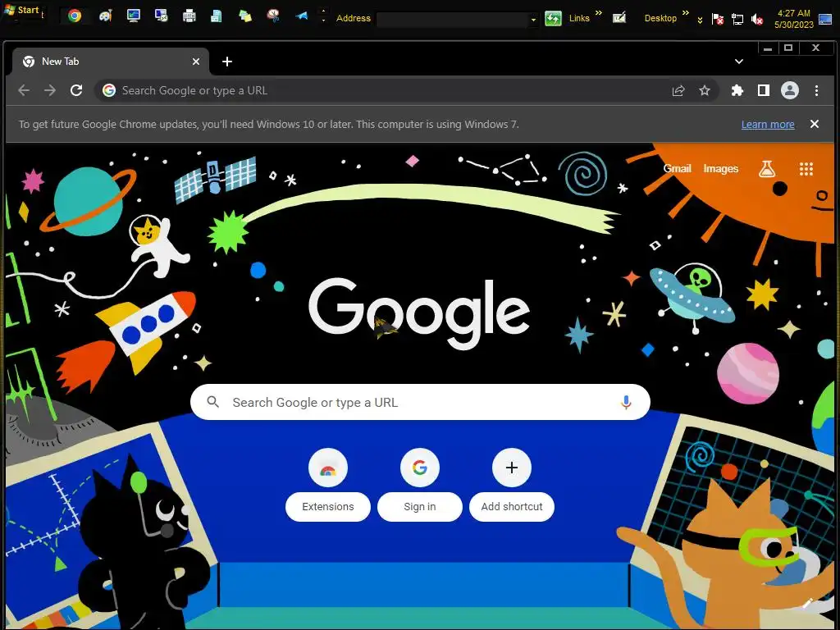Image resolution: width=840 pixels, height=630 pixels.
Task: Reload the current page
Action: (x=76, y=90)
